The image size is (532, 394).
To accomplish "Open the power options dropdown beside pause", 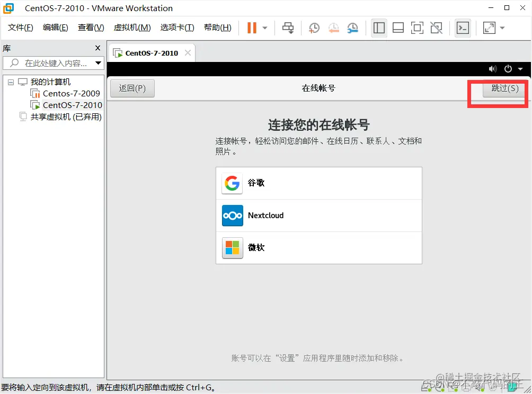I will point(265,28).
